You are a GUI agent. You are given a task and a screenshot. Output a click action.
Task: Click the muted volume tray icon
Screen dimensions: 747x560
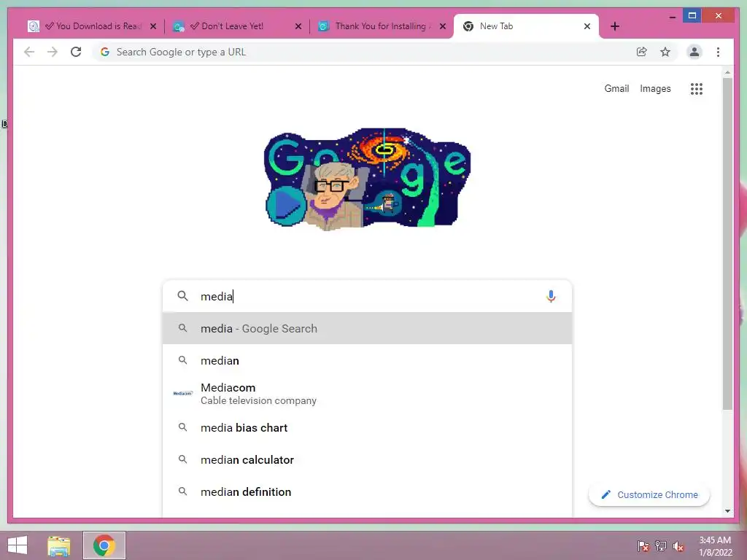point(678,546)
